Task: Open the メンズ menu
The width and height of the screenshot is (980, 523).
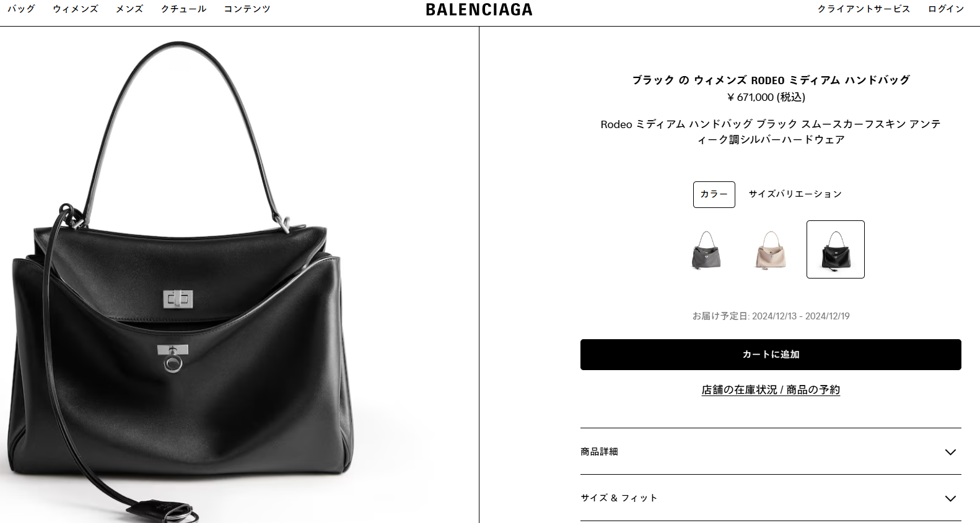Action: tap(129, 9)
